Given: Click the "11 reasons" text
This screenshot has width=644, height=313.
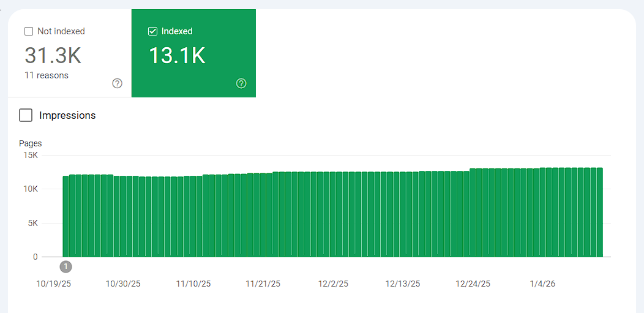Looking at the screenshot, I should coord(47,75).
